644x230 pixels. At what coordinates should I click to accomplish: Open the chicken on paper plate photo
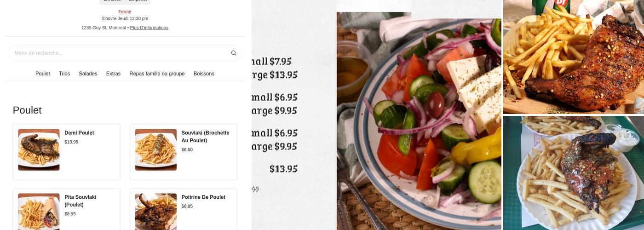[x=574, y=173]
